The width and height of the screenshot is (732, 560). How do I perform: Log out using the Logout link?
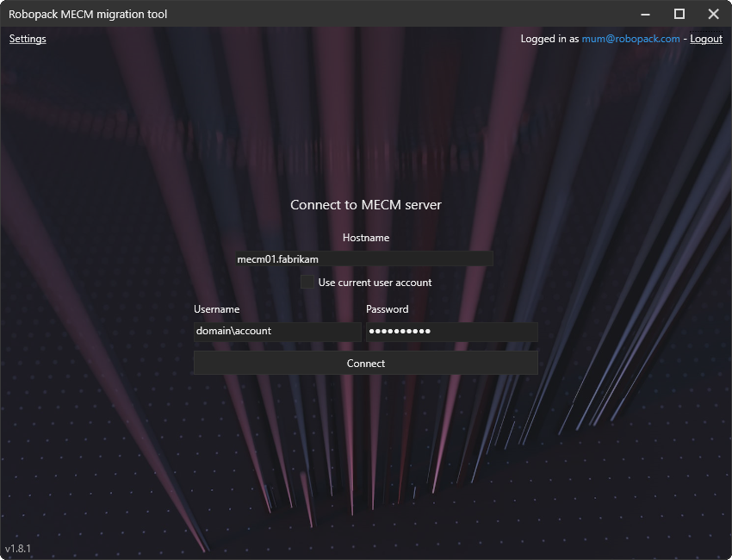pos(705,39)
